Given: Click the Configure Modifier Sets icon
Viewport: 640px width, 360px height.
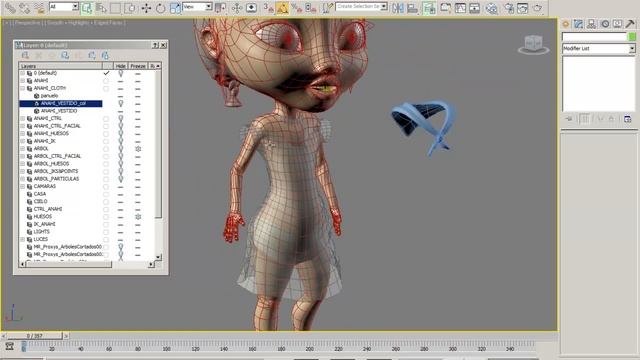Looking at the screenshot, I should pyautogui.click(x=628, y=119).
